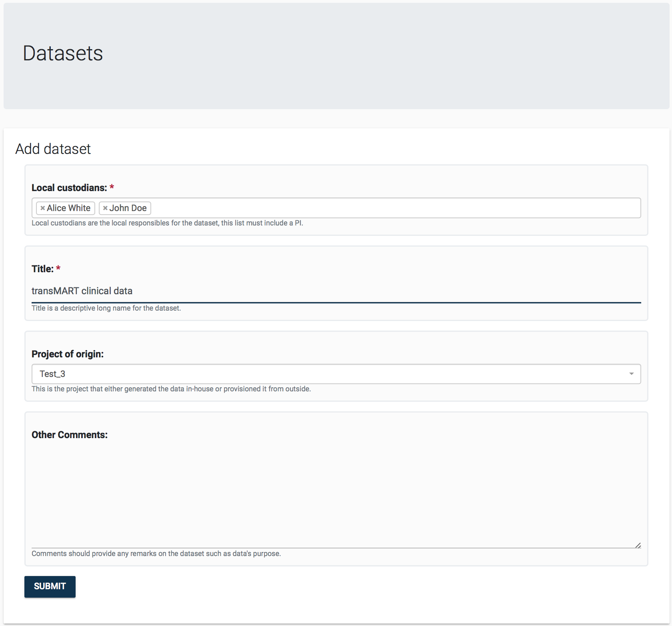Click the Project of origin dropdown arrow
The width and height of the screenshot is (672, 626).
click(631, 374)
